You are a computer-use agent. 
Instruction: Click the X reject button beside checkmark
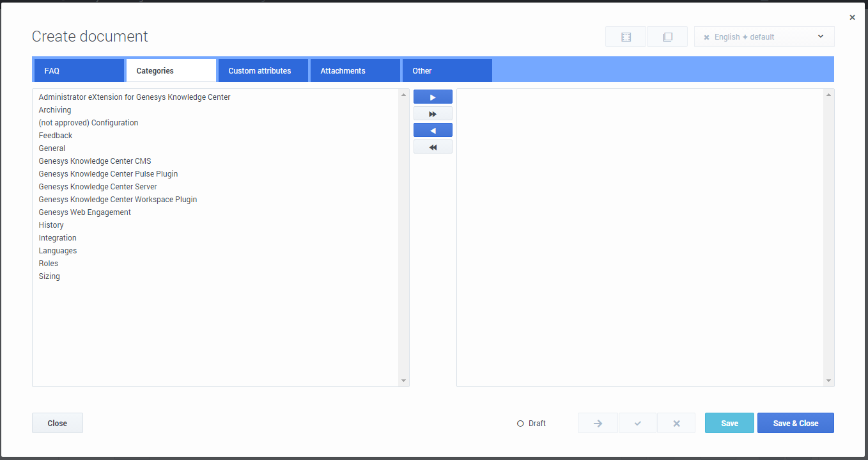(676, 424)
